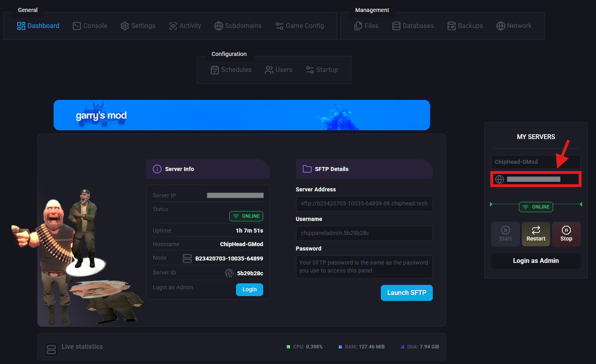Click the Server ID fingerprint icon
This screenshot has height=364, width=596.
point(229,273)
